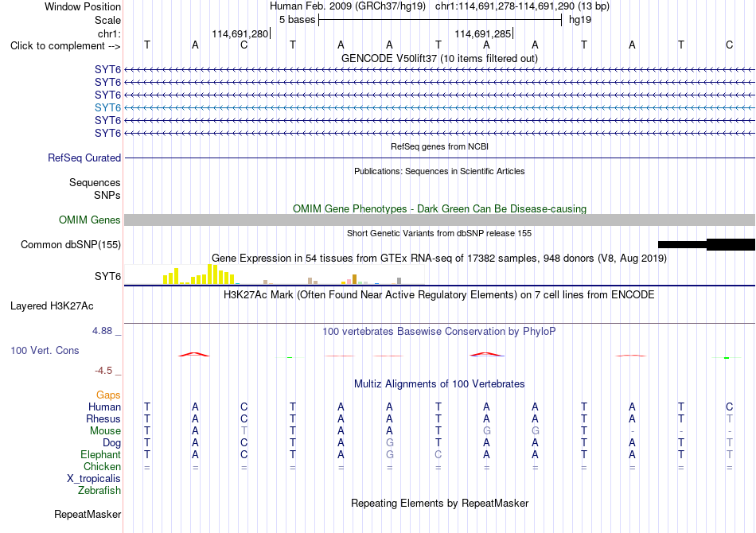Click the '5 bases' scale label
The image size is (756, 533).
point(297,20)
